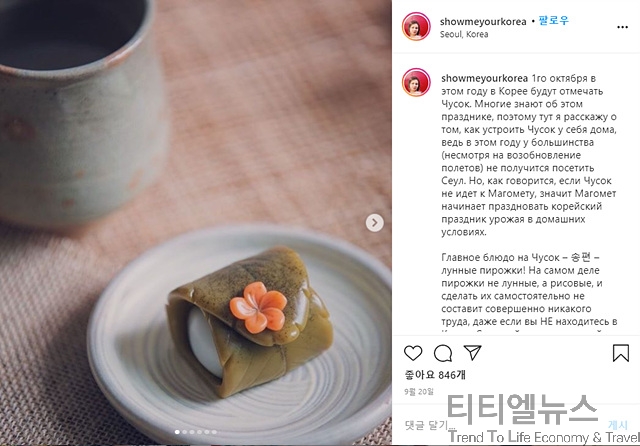Screen dimensions: 640x446
Task: Open the three-dot more options menu
Action: click(x=622, y=27)
